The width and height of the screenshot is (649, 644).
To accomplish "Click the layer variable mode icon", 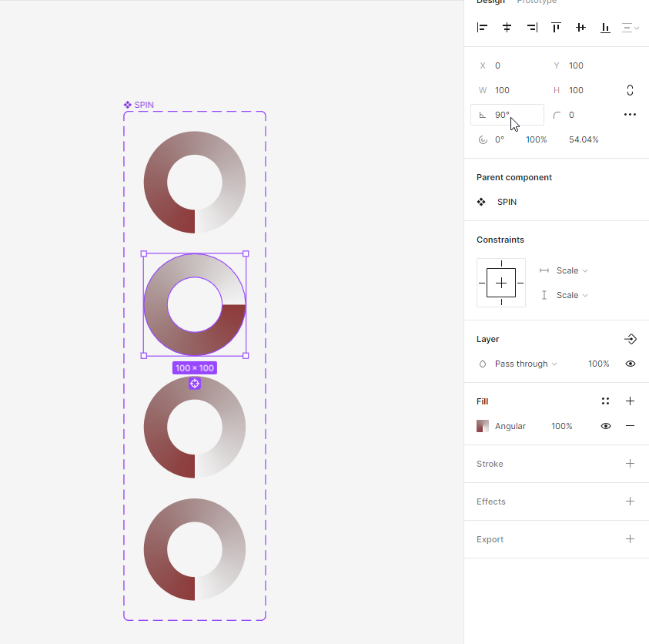I will click(630, 339).
